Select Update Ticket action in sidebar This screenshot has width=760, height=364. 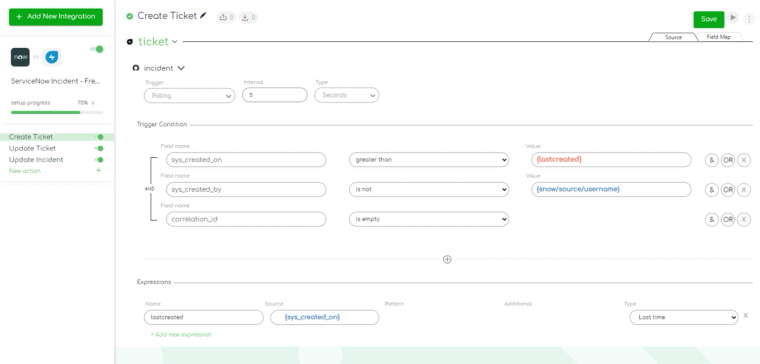(x=32, y=148)
